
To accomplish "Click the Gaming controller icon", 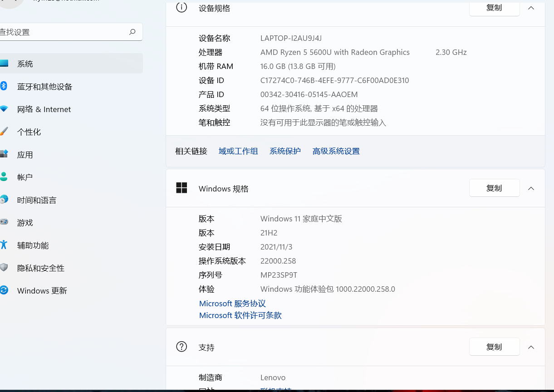I will (4, 222).
